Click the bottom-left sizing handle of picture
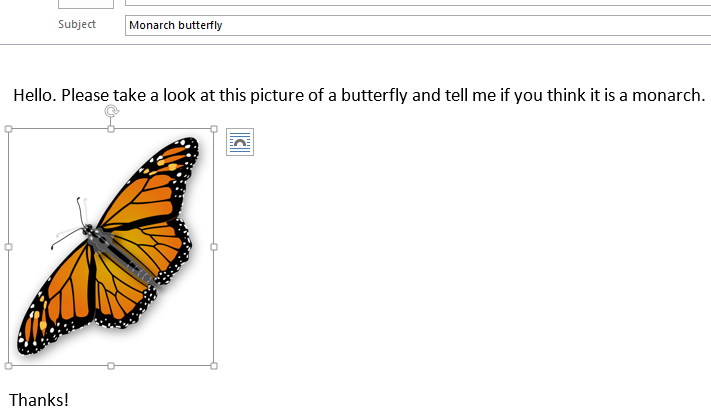 pyautogui.click(x=9, y=366)
